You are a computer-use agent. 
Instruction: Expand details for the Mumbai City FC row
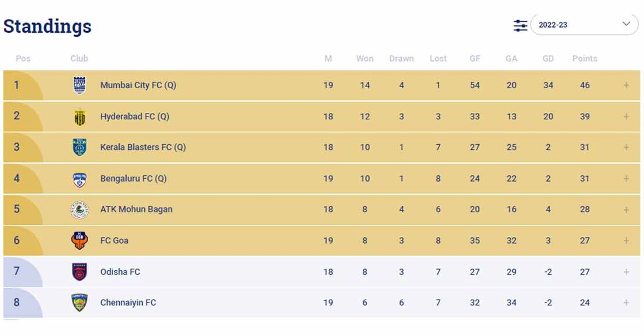627,85
